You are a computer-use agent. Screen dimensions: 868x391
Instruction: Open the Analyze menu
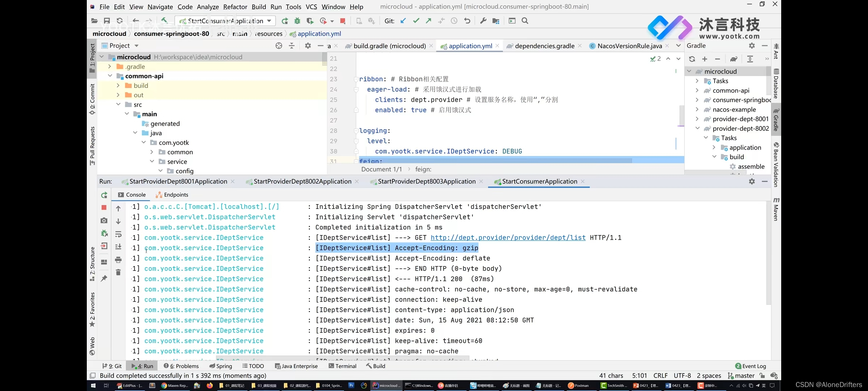click(x=208, y=7)
